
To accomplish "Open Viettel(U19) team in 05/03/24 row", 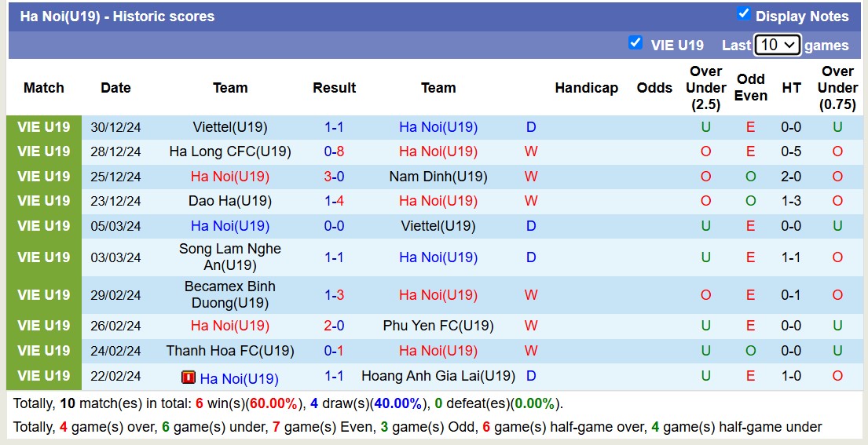I will pyautogui.click(x=438, y=225).
